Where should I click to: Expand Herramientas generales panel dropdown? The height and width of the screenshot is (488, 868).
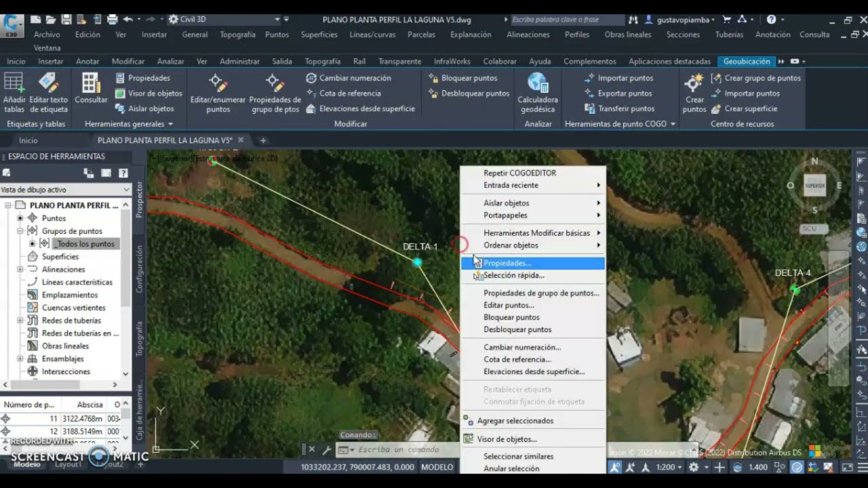(129, 124)
